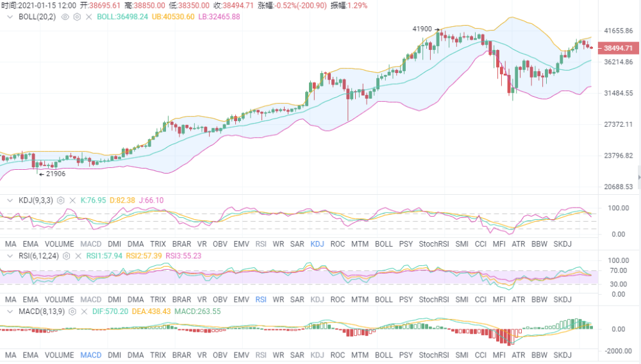The width and height of the screenshot is (641, 364).
Task: Select ROC in the row under the RSI chart
Action: point(338,299)
